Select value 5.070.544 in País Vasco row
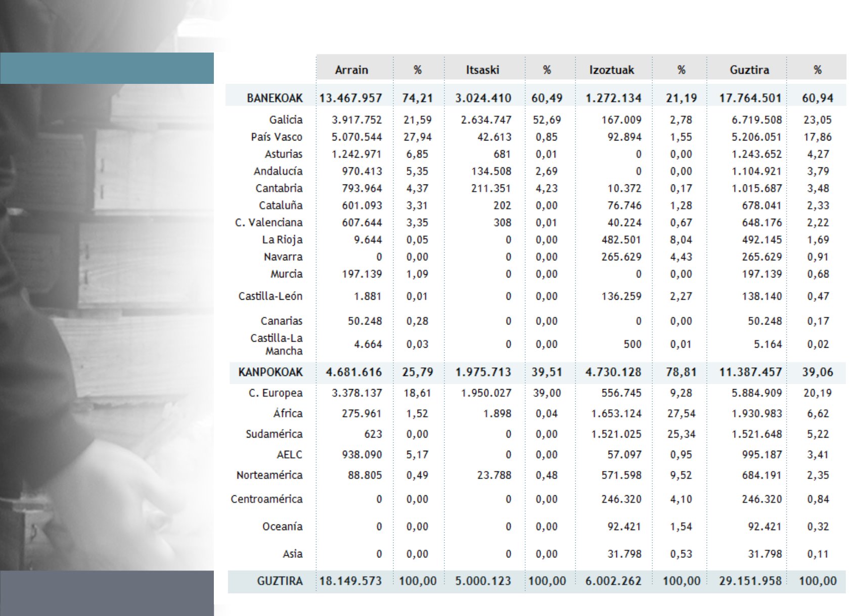Viewport: 862px width, 616px height. 357,137
